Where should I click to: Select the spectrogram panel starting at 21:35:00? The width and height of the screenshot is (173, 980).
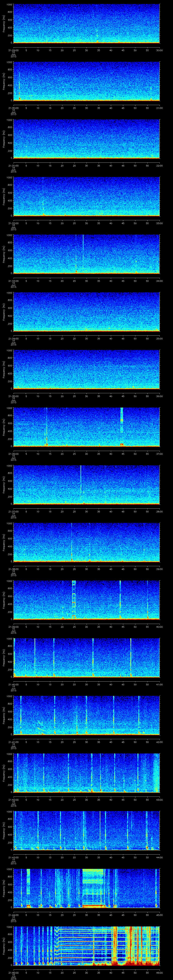click(x=87, y=369)
